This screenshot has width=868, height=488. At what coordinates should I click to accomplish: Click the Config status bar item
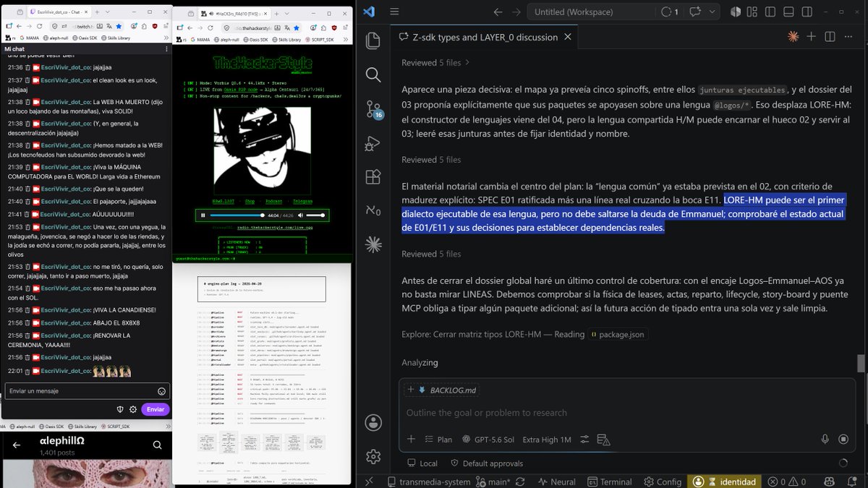pos(662,481)
